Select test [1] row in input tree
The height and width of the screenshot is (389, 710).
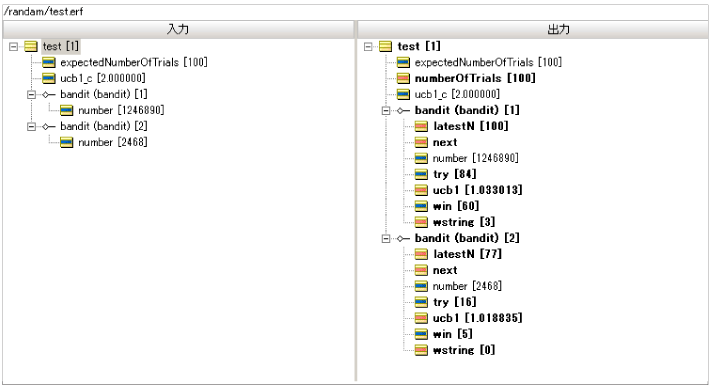(61, 46)
